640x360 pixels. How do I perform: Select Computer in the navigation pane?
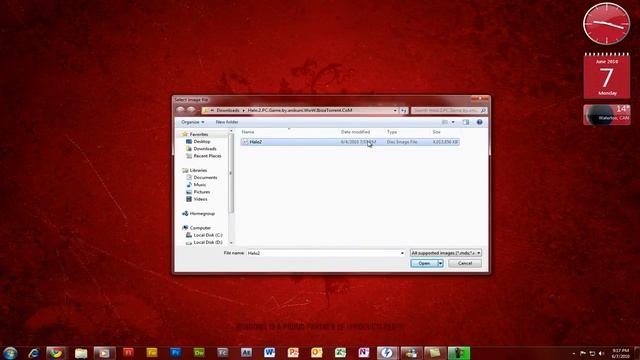(200, 228)
